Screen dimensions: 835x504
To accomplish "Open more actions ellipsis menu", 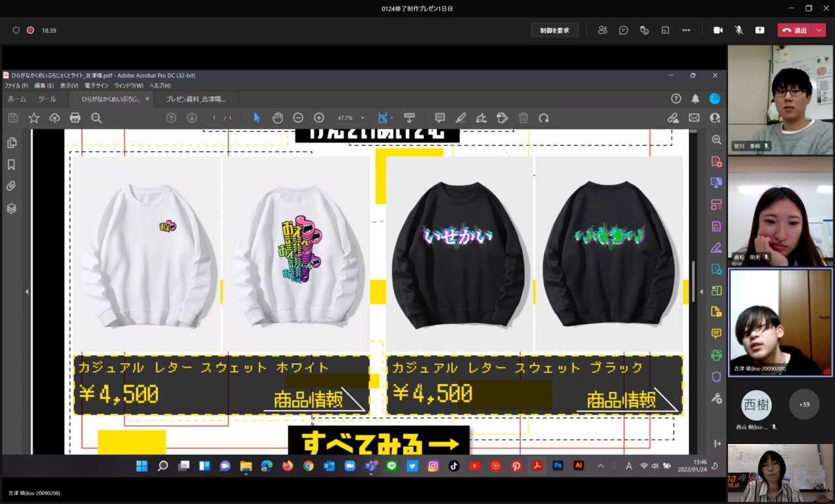I will pos(686,30).
